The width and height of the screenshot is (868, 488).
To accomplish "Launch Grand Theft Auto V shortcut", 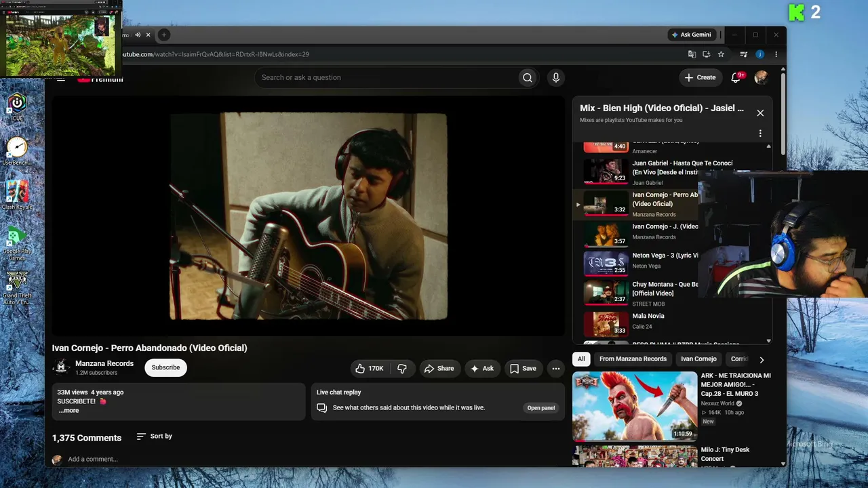I will point(17,287).
